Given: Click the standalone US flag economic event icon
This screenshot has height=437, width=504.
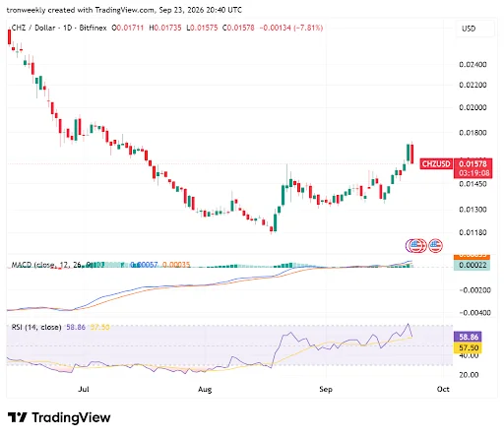Looking at the screenshot, I should [x=435, y=245].
